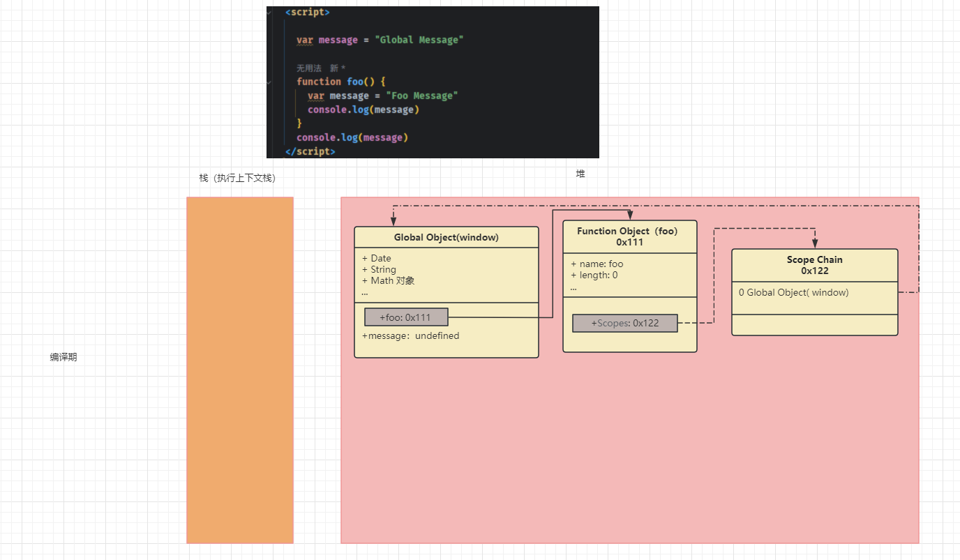Select the Function Object (foo) 0x111 header
This screenshot has height=560, width=960.
pyautogui.click(x=629, y=236)
